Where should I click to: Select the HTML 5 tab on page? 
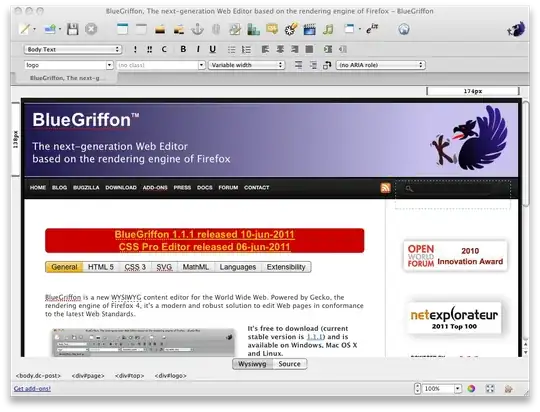[101, 267]
